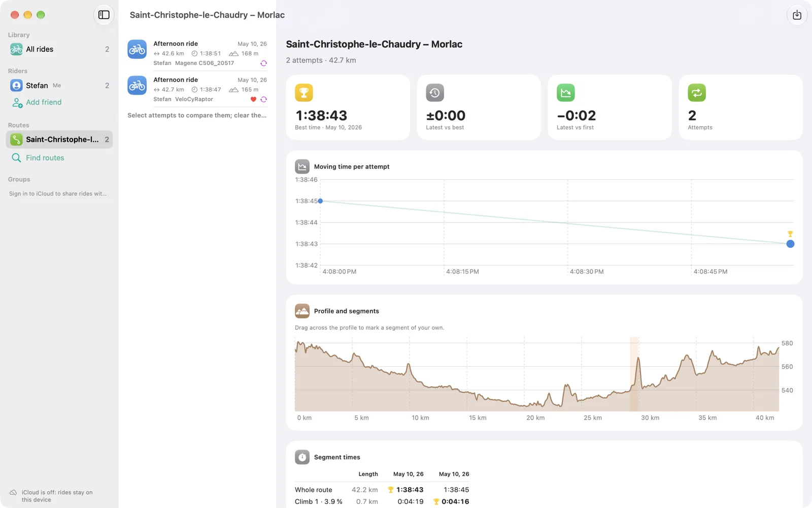Click the 1:38:43 Best time card
This screenshot has height=508, width=812.
tap(348, 107)
